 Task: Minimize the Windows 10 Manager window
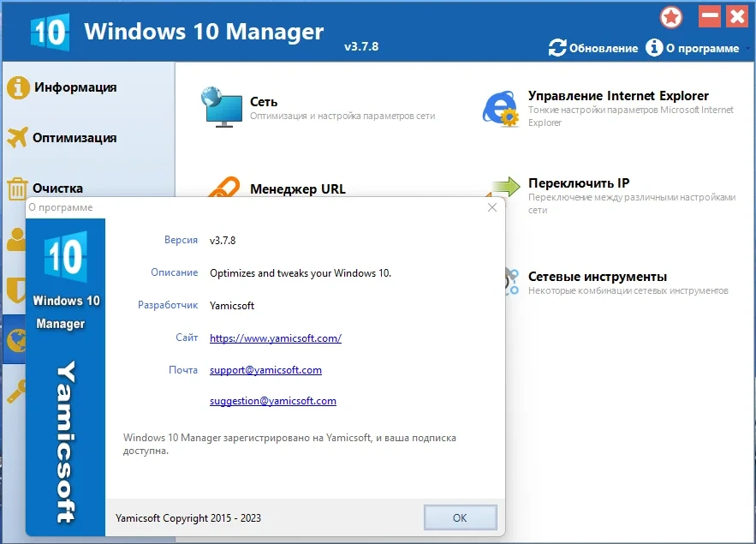(710, 16)
